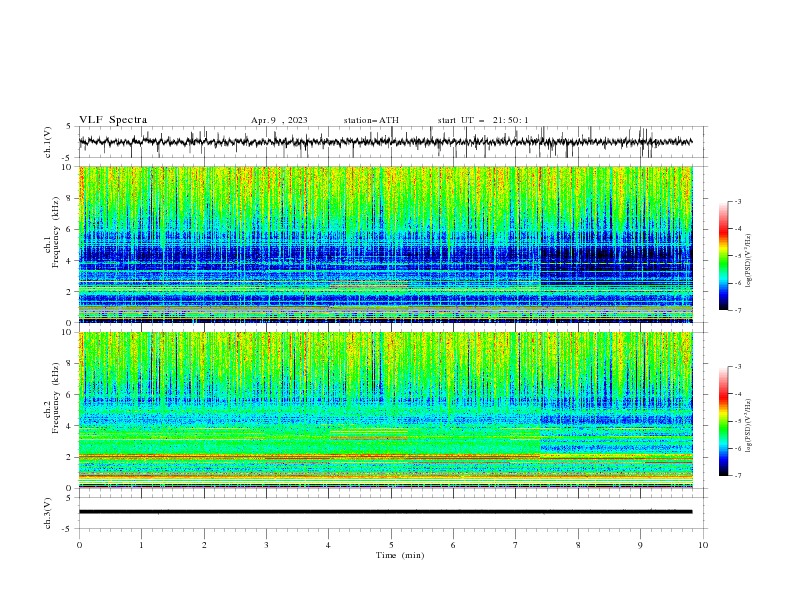Click time axis tick label "4"
This screenshot has height=612, width=792.
pyautogui.click(x=328, y=545)
